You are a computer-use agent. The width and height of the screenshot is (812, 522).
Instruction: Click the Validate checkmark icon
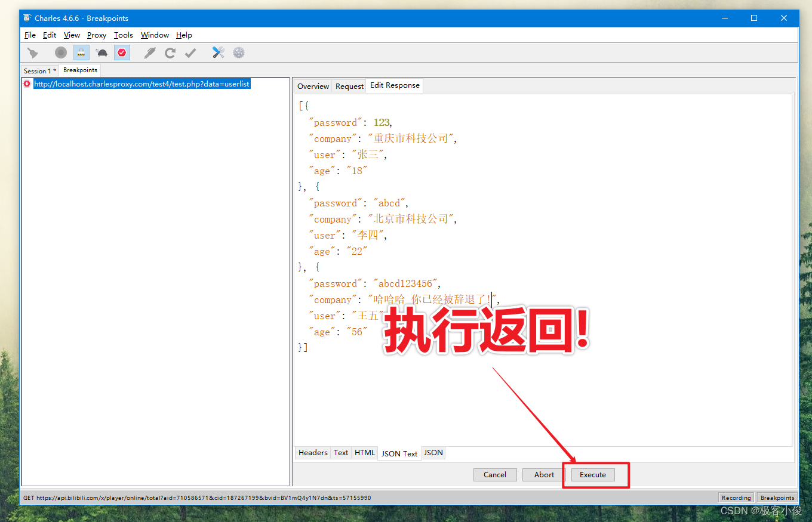pyautogui.click(x=190, y=53)
